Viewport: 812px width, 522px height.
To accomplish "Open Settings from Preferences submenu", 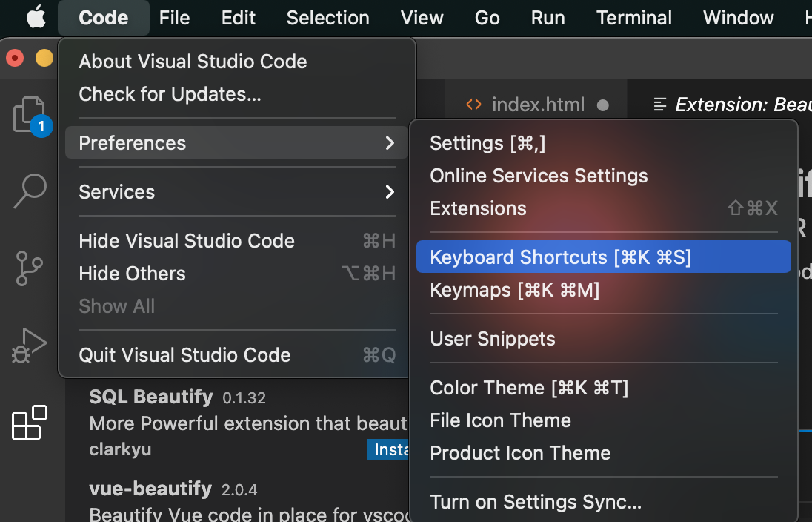I will (604, 143).
